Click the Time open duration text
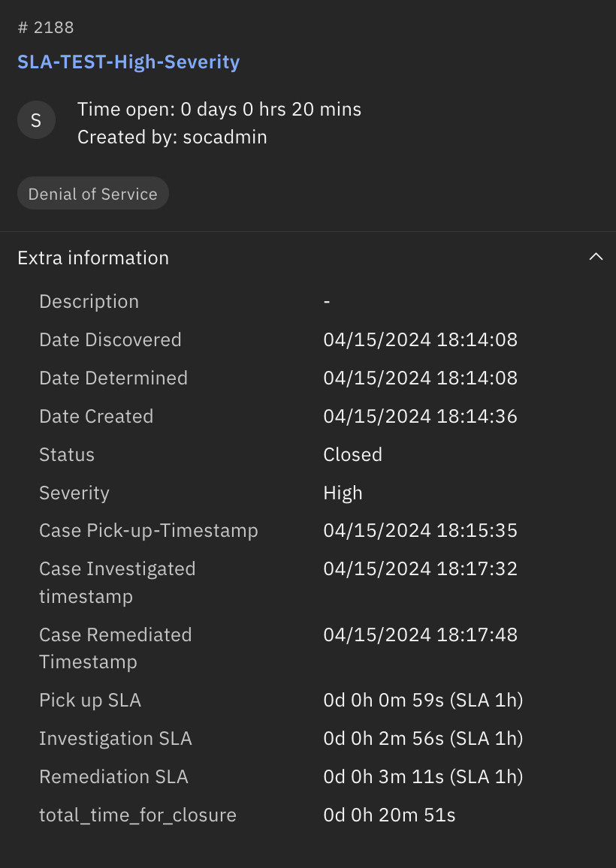Viewport: 616px width, 868px height. pos(219,109)
